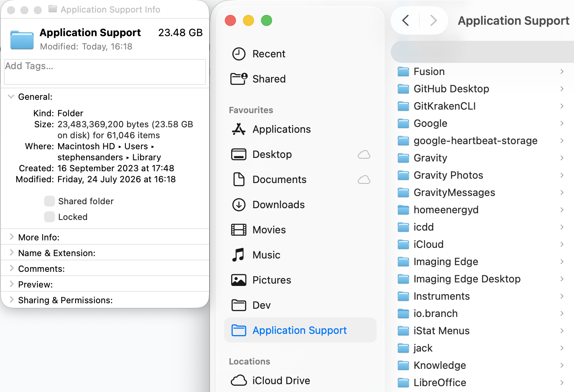This screenshot has height=392, width=574.
Task: Click the Recent clock icon in sidebar
Action: [x=239, y=54]
